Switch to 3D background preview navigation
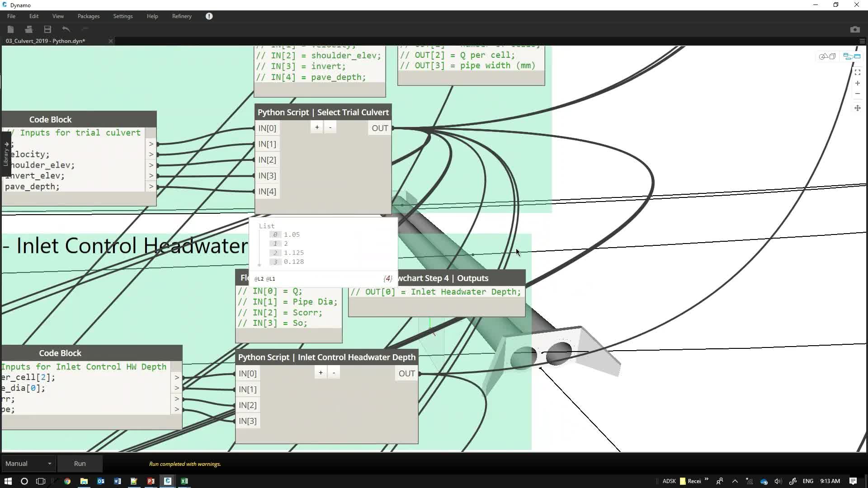The width and height of the screenshot is (868, 488). [x=827, y=56]
